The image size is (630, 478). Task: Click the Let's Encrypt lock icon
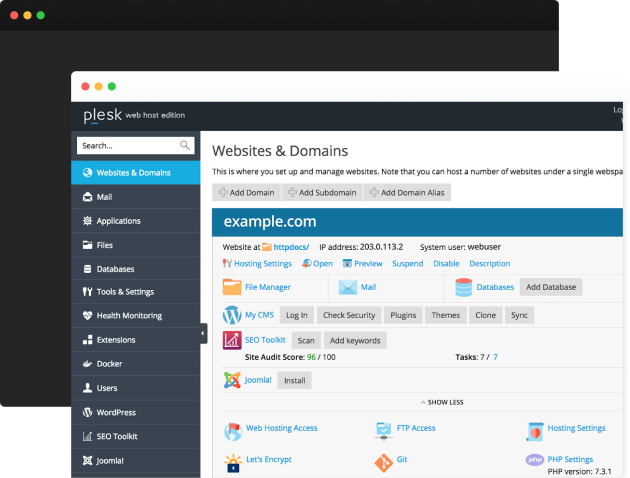point(233,463)
